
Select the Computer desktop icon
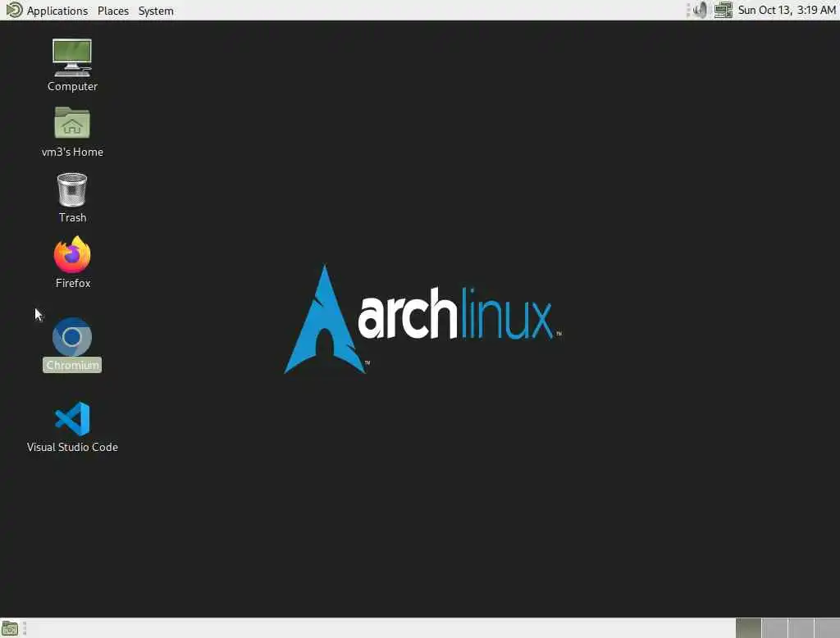click(x=72, y=57)
